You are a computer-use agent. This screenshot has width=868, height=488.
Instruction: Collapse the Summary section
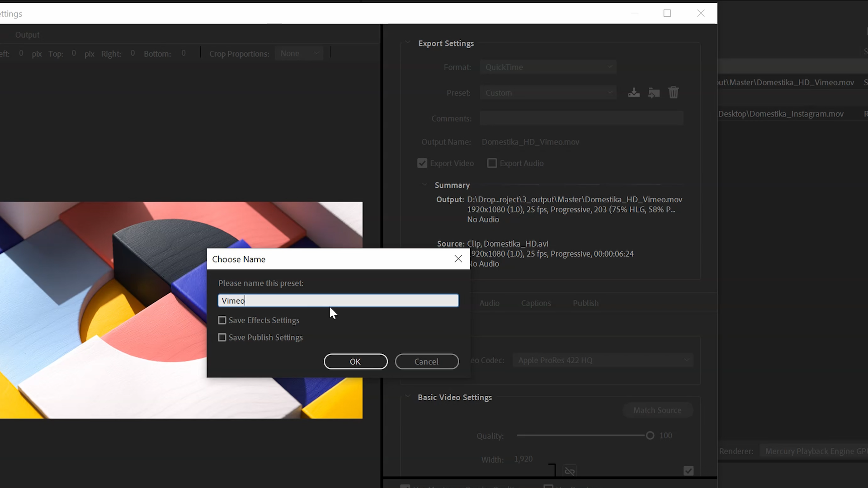(x=424, y=185)
